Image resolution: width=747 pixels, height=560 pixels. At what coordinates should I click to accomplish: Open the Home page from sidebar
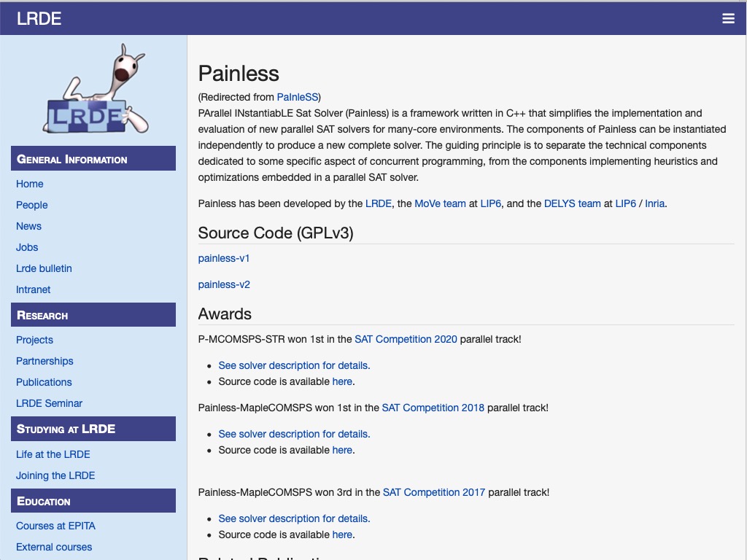30,184
